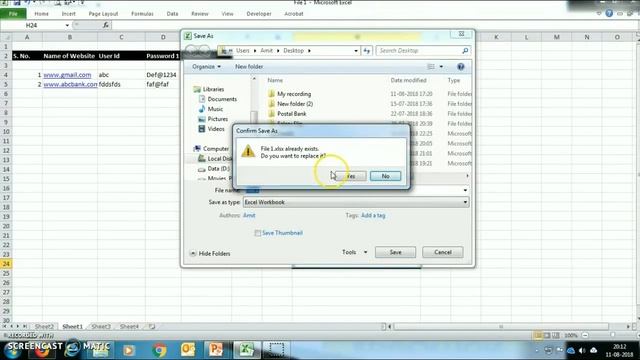Click the Excel Help question icon
Screen dimensions: 640x360
tap(609, 13)
